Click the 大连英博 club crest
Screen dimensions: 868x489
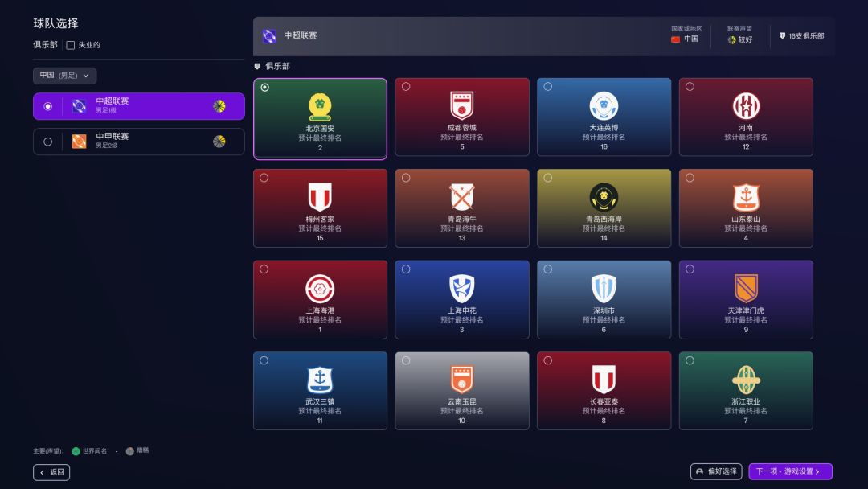click(x=604, y=106)
